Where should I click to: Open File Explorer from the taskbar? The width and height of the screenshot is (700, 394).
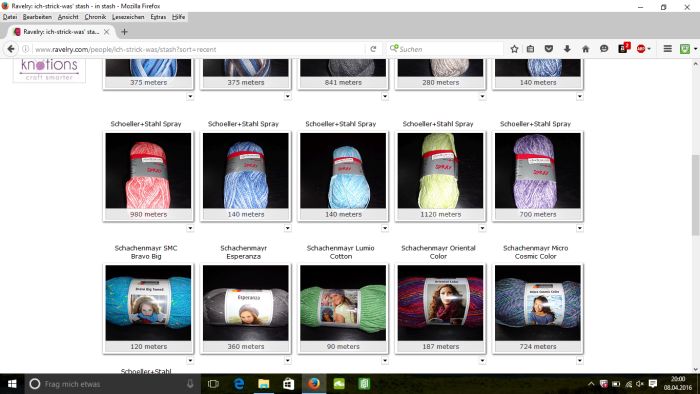tap(263, 384)
